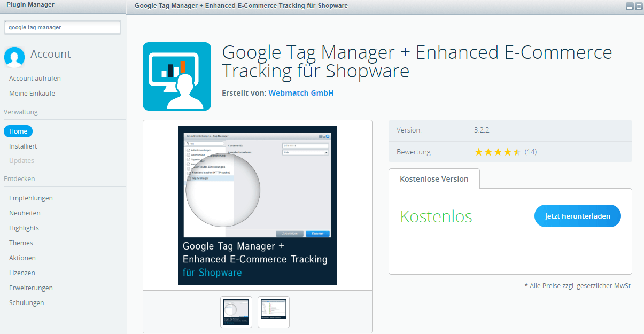This screenshot has width=644, height=334.
Task: Open the Highlights discovery section
Action: point(24,228)
